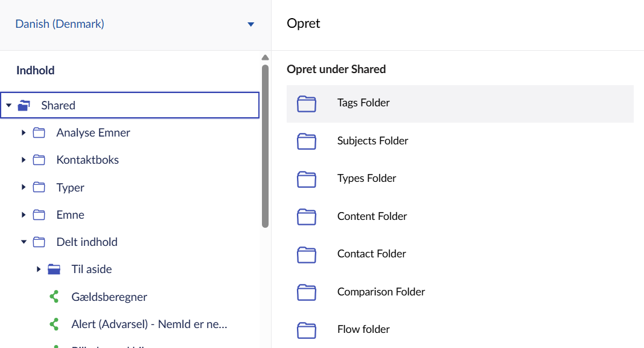Screen dimensions: 644x348
Task: Click the Til aside filled folder icon
Action: click(54, 269)
